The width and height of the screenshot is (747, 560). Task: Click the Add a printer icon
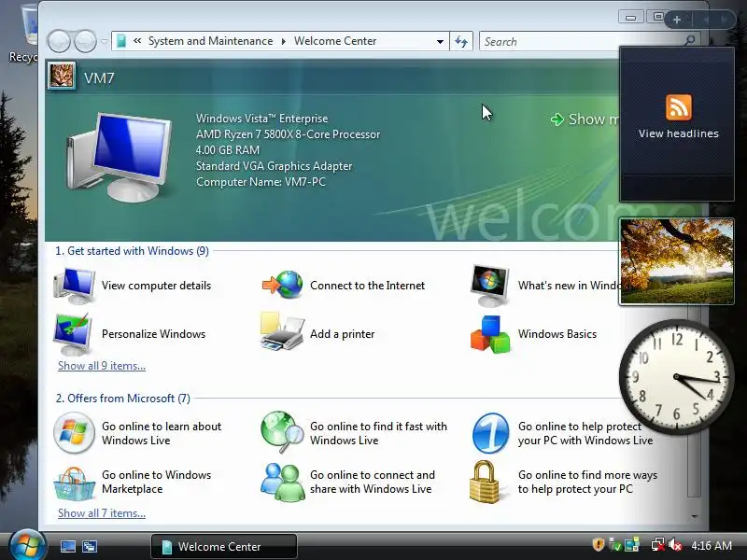coord(282,332)
